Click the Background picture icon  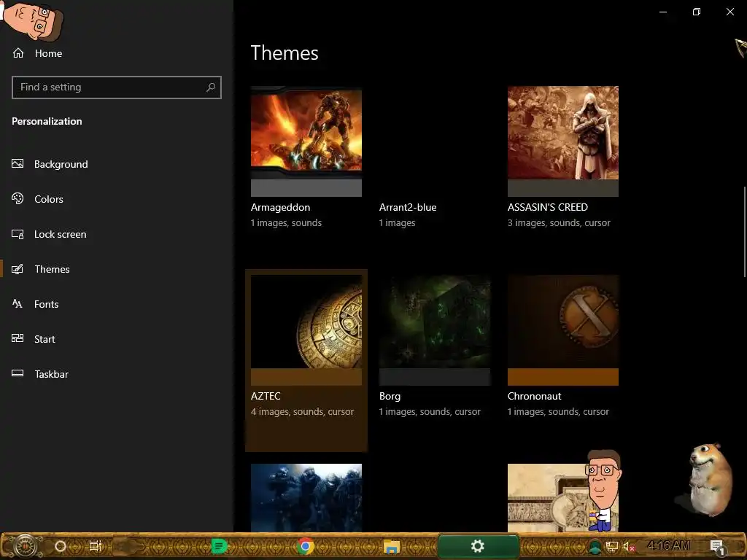18,164
